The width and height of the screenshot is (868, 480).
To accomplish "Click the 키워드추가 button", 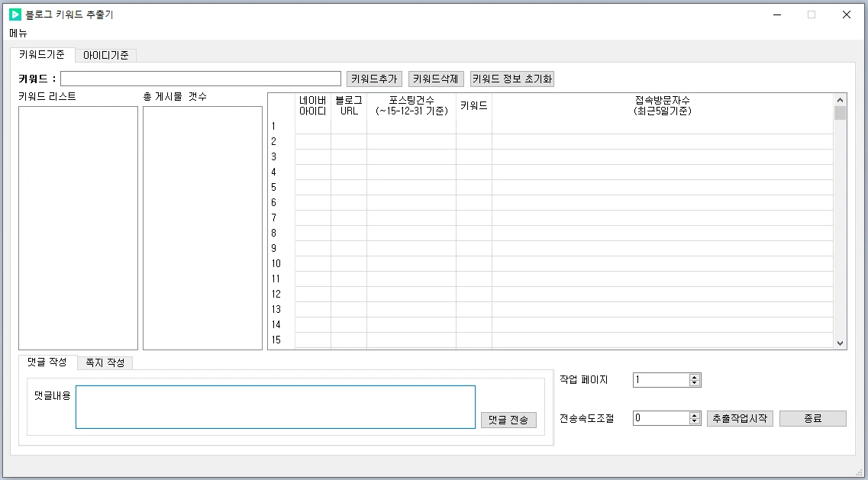I will [x=373, y=78].
